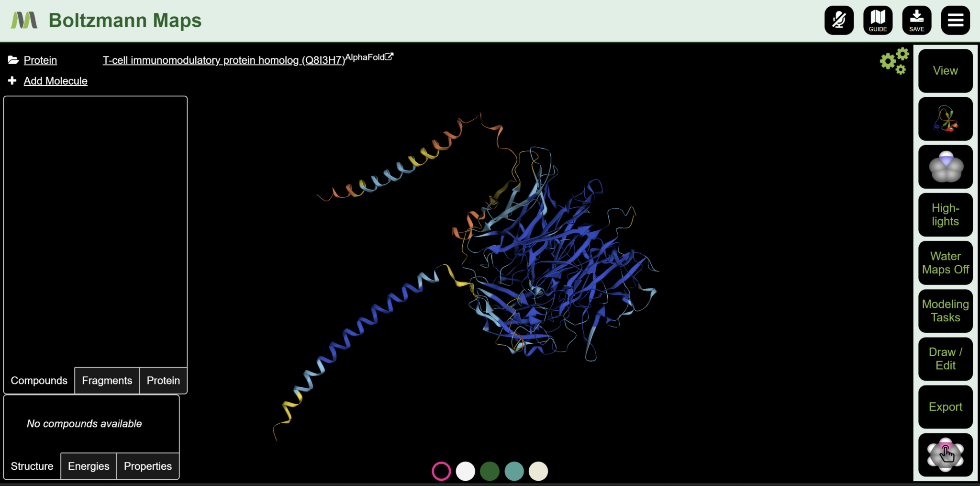Mute the microphone in the top bar

[839, 20]
